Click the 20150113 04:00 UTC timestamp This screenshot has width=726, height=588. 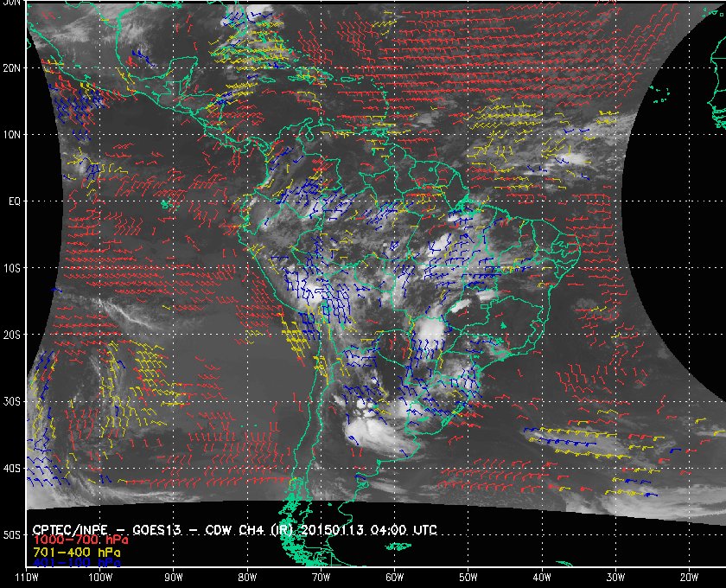[369, 529]
